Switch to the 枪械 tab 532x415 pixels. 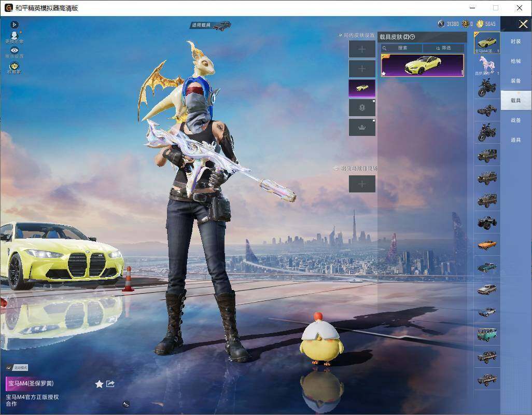pyautogui.click(x=516, y=61)
